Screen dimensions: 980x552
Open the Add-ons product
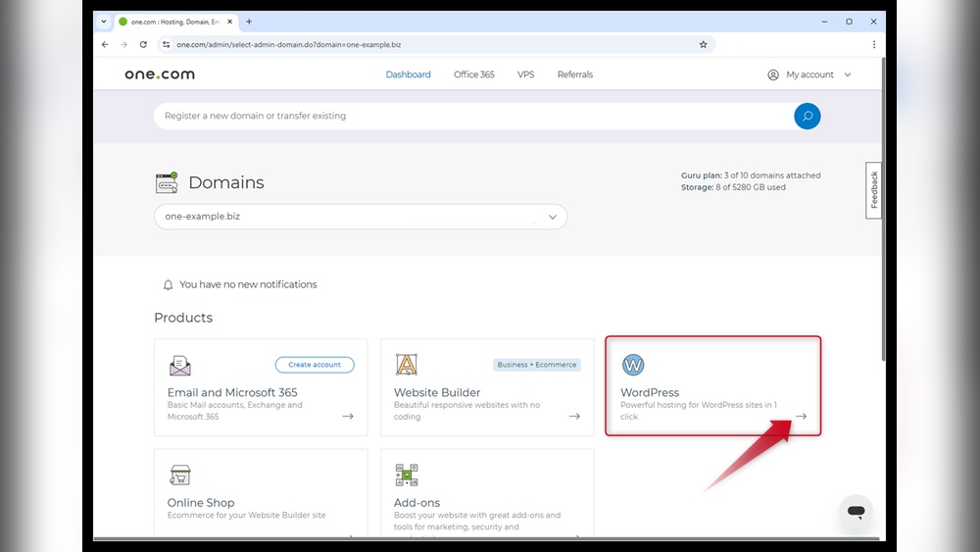[x=487, y=492]
